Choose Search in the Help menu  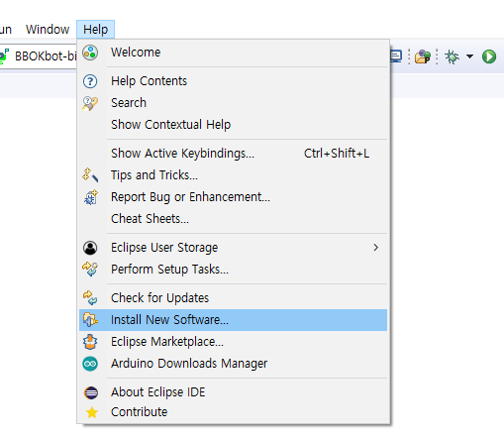tap(233, 103)
